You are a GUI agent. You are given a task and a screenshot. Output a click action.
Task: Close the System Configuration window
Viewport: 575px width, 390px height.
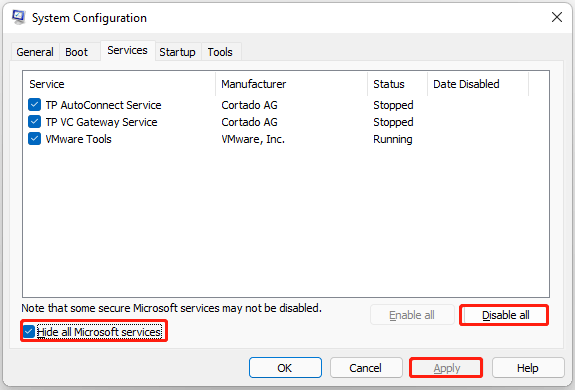click(557, 17)
